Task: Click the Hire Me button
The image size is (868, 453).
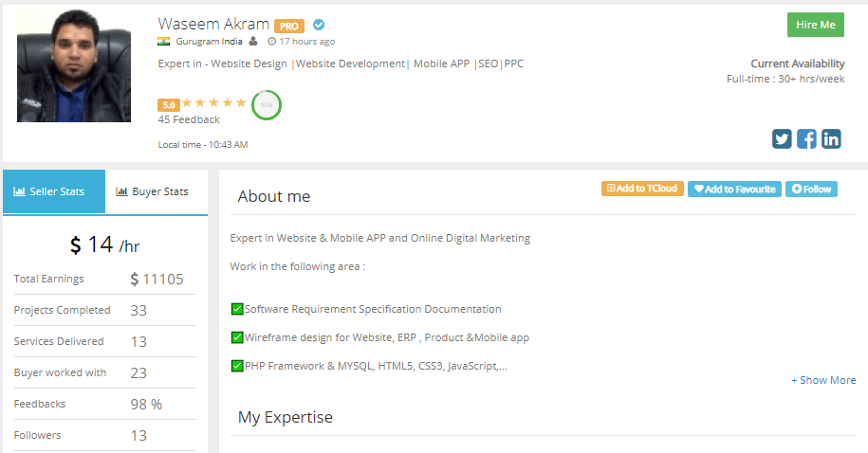Action: [815, 25]
